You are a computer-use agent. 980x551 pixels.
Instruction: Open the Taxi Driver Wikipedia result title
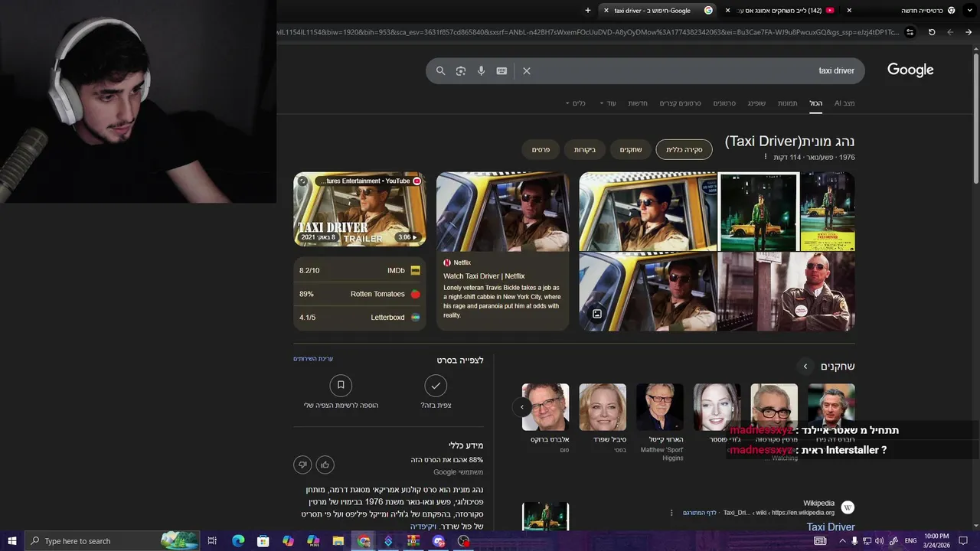point(831,527)
